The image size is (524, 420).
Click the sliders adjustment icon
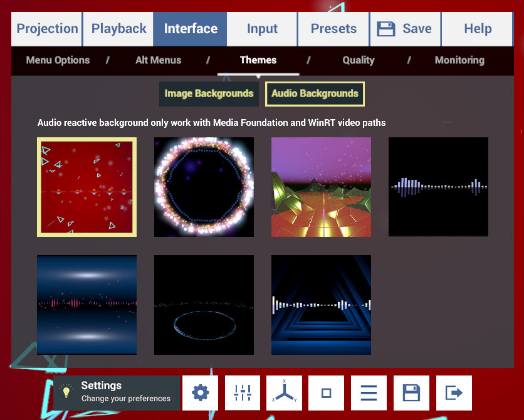[x=243, y=392]
